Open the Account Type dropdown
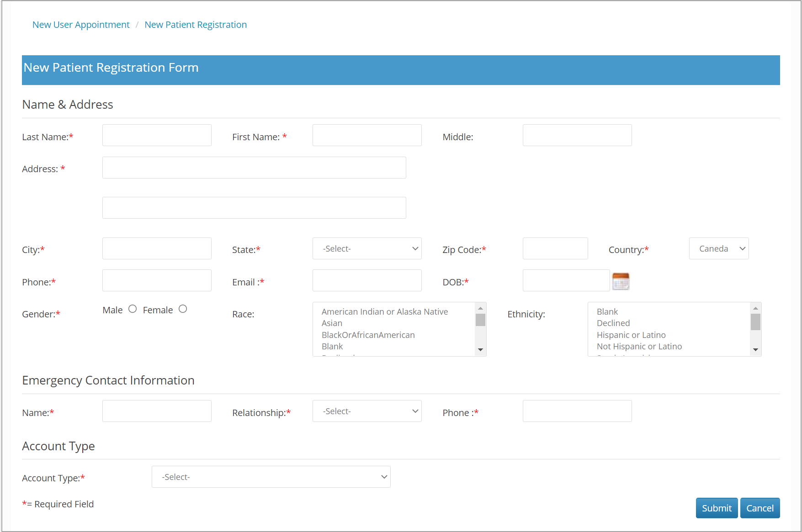802x532 pixels. pos(271,477)
